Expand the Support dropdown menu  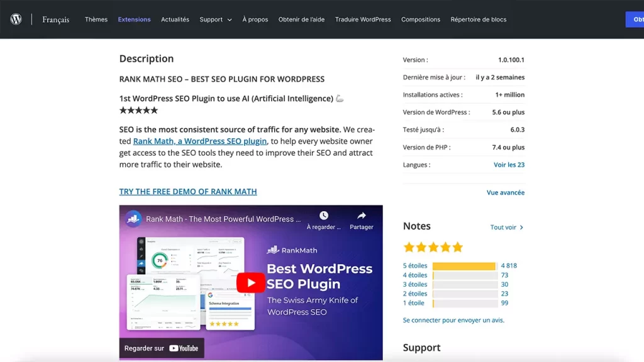pos(216,19)
